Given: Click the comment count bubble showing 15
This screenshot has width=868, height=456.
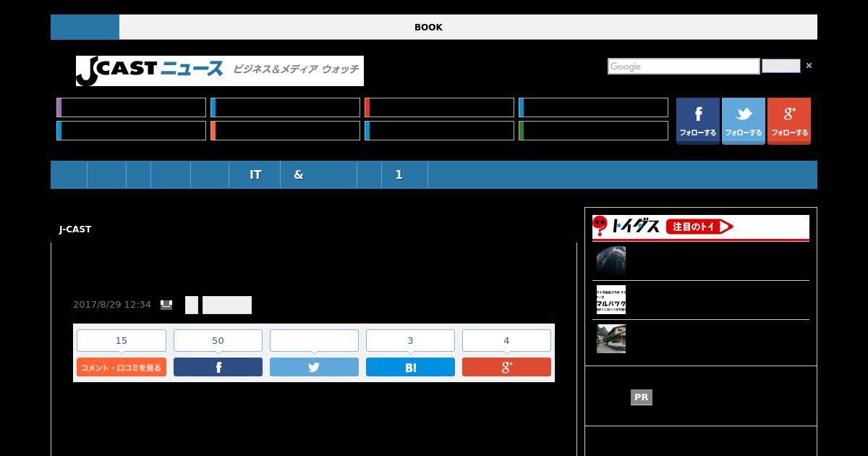Looking at the screenshot, I should tap(122, 340).
